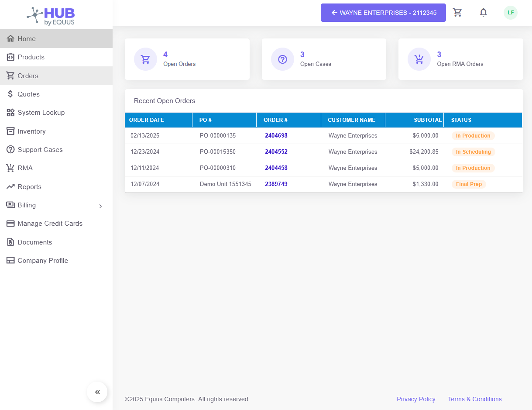Click the 12/23/2024 order date
This screenshot has width=532, height=410.
145,152
